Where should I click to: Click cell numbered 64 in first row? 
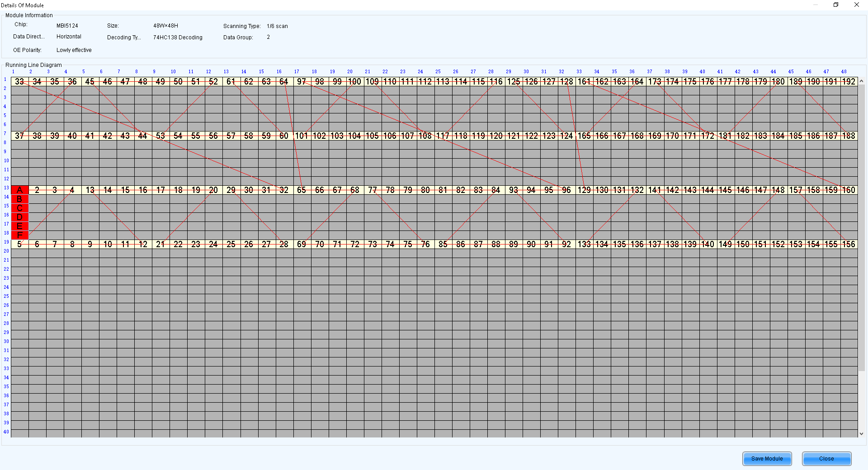point(284,81)
